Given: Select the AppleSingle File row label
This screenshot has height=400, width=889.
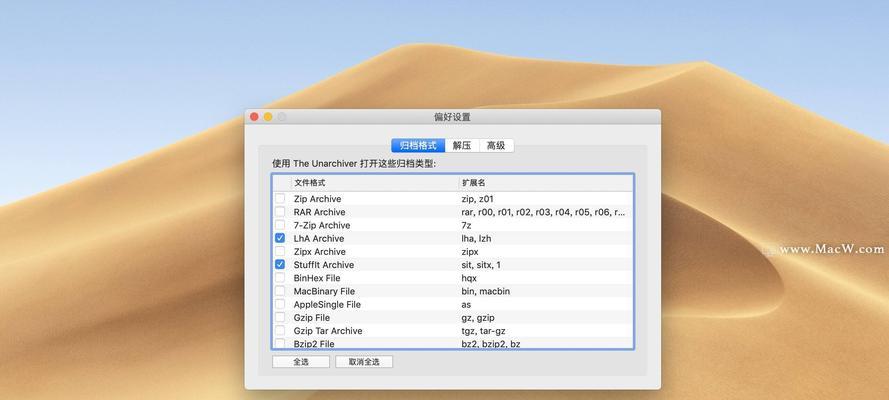Looking at the screenshot, I should [x=327, y=304].
